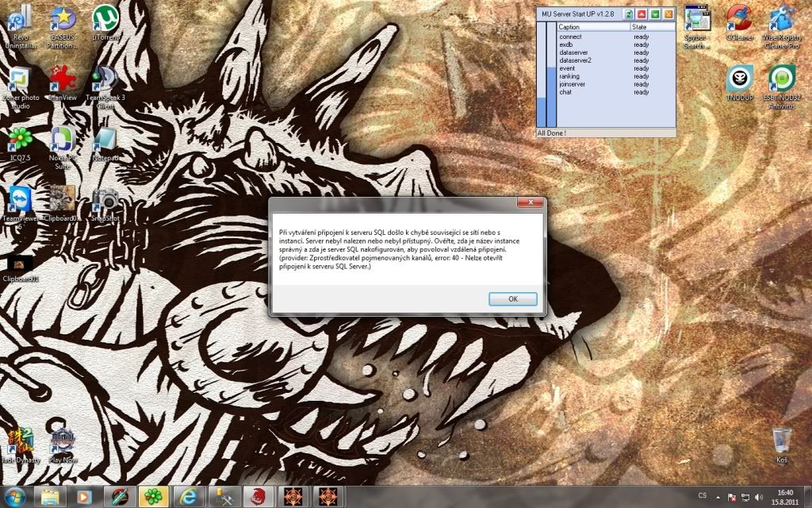812x508 pixels.
Task: Open the volume control in system tray
Action: [760, 496]
